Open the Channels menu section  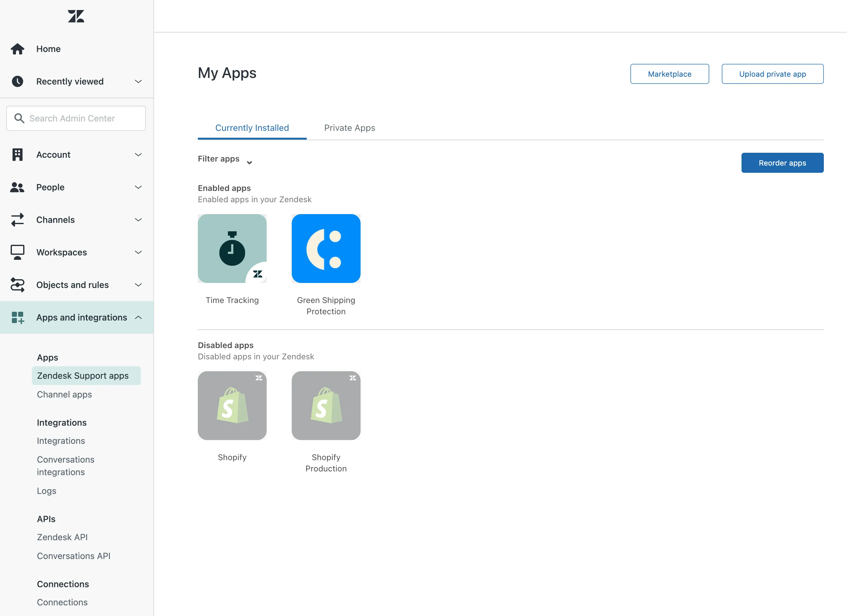tap(76, 219)
